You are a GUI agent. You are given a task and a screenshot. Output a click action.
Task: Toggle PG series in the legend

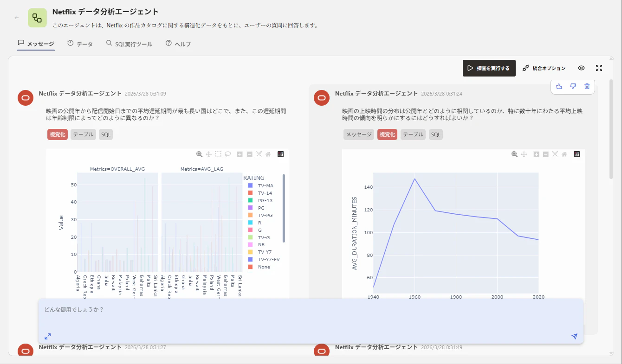tap(257, 208)
